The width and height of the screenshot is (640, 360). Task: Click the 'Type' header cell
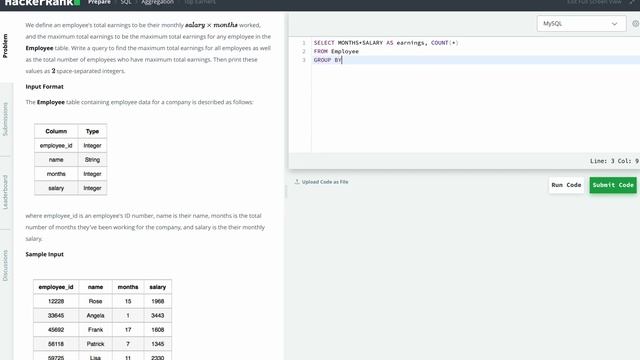[92, 131]
